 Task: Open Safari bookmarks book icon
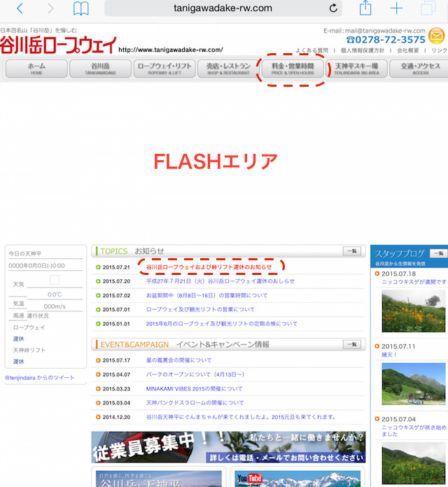[x=81, y=8]
